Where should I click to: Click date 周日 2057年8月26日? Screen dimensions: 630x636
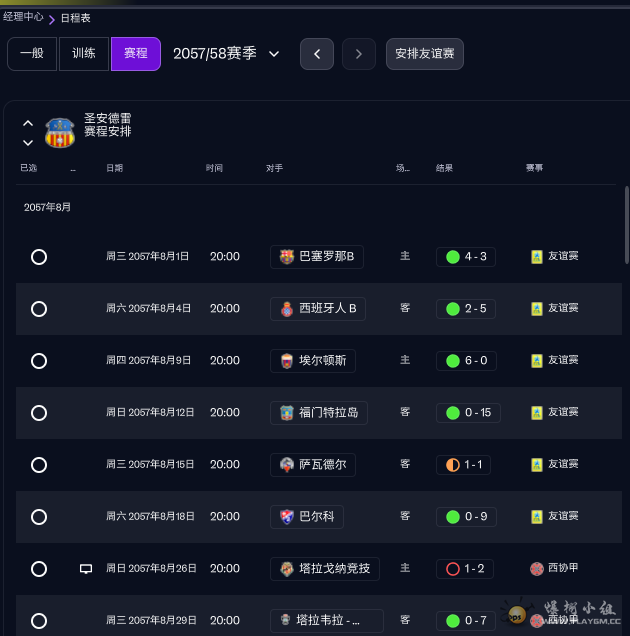pyautogui.click(x=151, y=568)
